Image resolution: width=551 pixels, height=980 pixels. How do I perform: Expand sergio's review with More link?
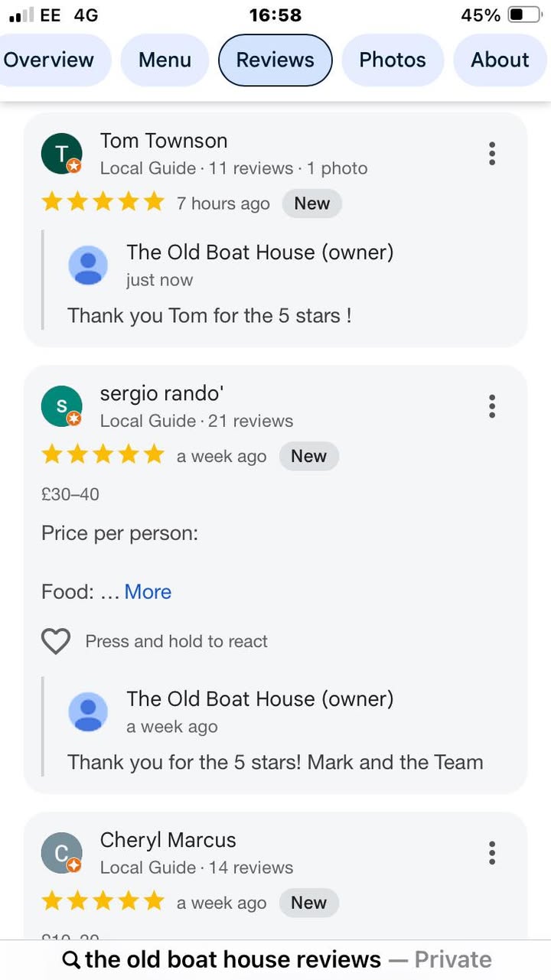click(x=148, y=592)
